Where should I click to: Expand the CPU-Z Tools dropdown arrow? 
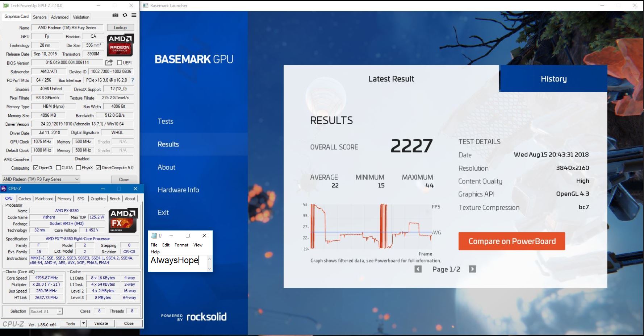pos(84,323)
